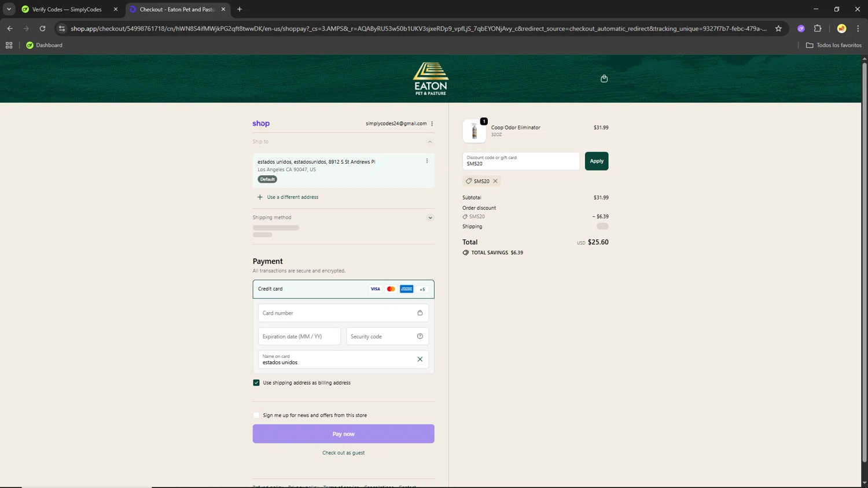Image resolution: width=868 pixels, height=488 pixels.
Task: Click the lock icon in card number
Action: click(420, 313)
